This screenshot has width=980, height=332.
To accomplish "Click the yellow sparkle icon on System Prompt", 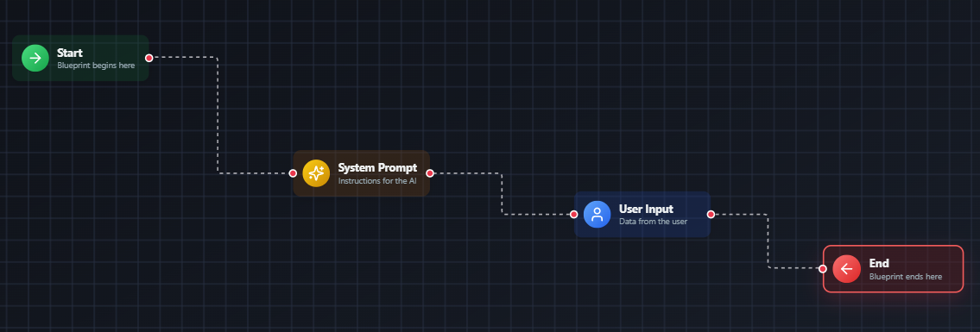I will pyautogui.click(x=316, y=173).
